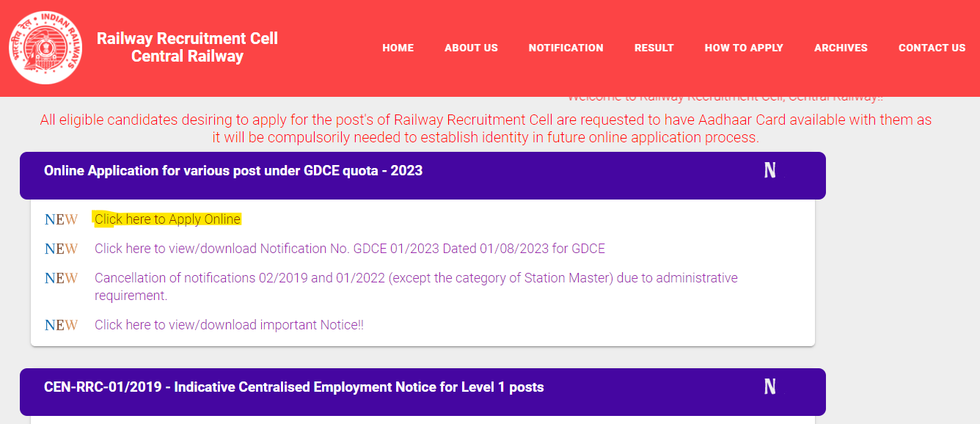Open the HOME menu item
Viewport: 980px width, 424px height.
(398, 48)
